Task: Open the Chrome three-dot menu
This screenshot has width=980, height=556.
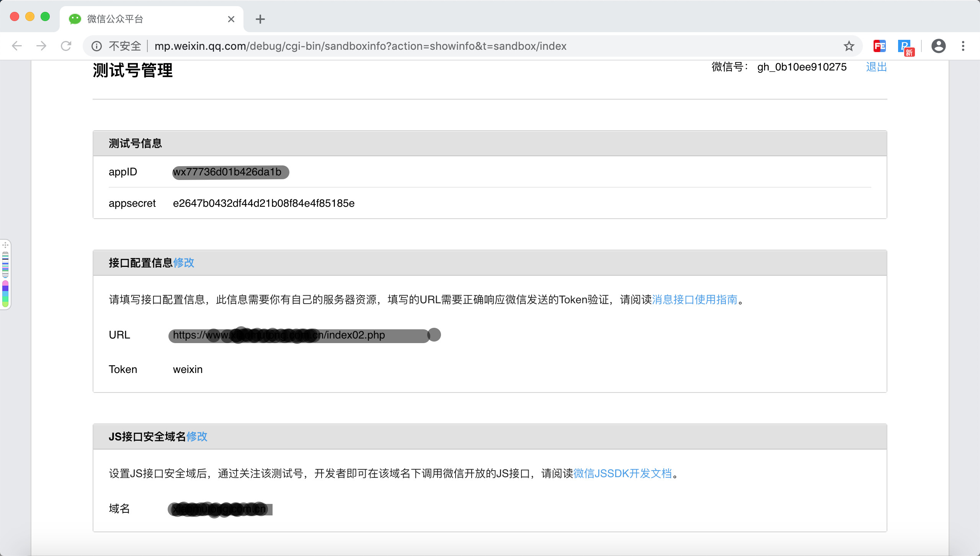Action: (963, 46)
